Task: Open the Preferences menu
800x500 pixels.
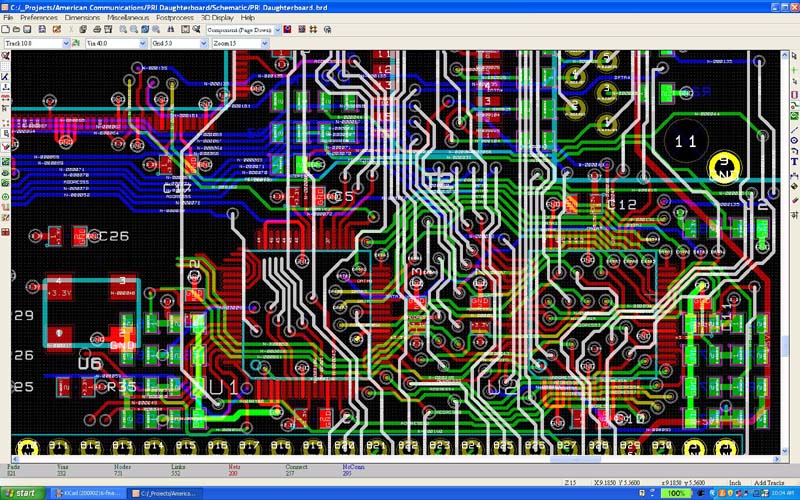Action: [x=39, y=17]
